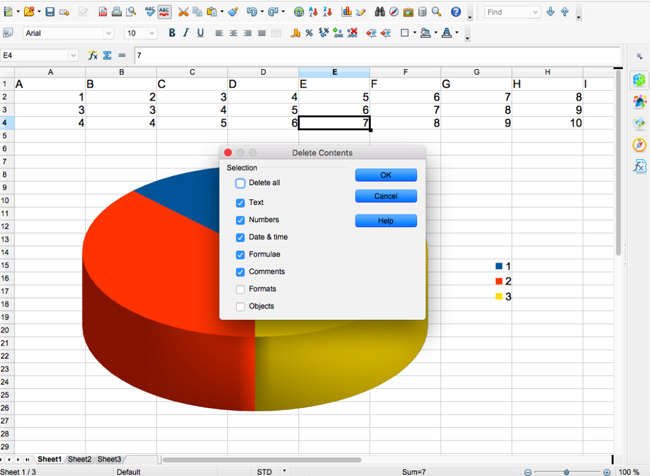Click the Save document icon
Viewport: 650px width, 476px height.
coord(50,12)
